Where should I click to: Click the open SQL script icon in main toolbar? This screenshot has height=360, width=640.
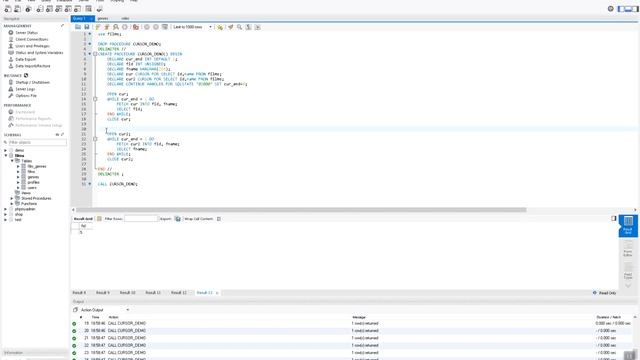[18, 9]
